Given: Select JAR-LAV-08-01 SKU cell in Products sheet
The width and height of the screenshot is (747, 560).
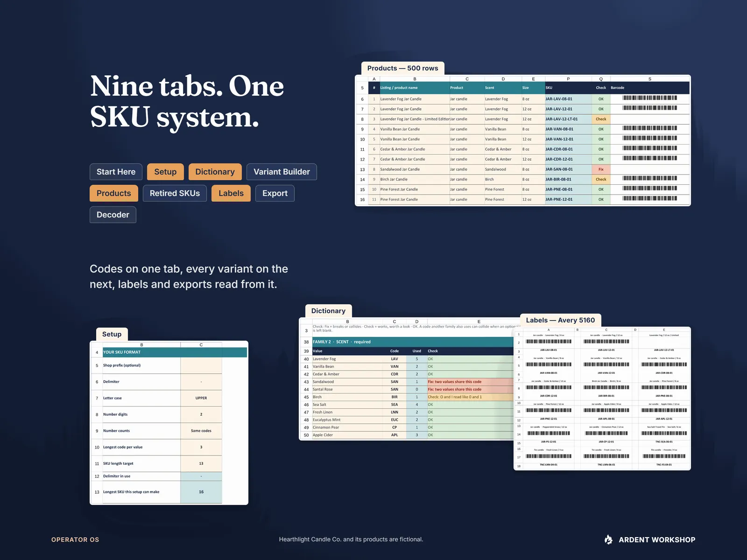Looking at the screenshot, I should pyautogui.click(x=568, y=99).
